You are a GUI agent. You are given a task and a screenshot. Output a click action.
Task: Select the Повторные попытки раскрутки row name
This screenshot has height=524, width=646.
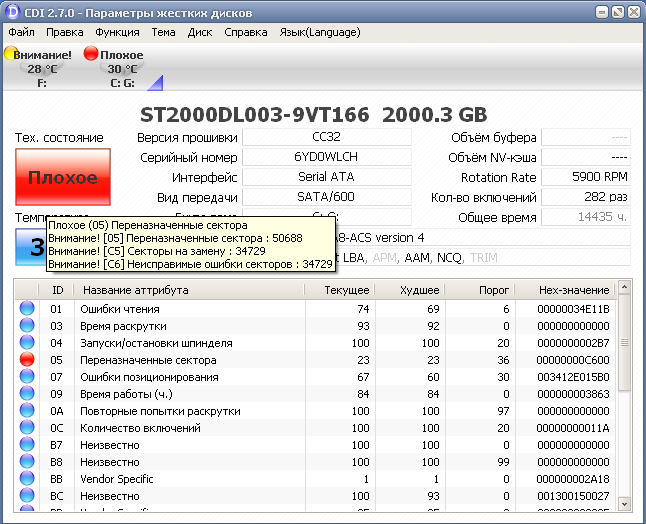(x=160, y=411)
